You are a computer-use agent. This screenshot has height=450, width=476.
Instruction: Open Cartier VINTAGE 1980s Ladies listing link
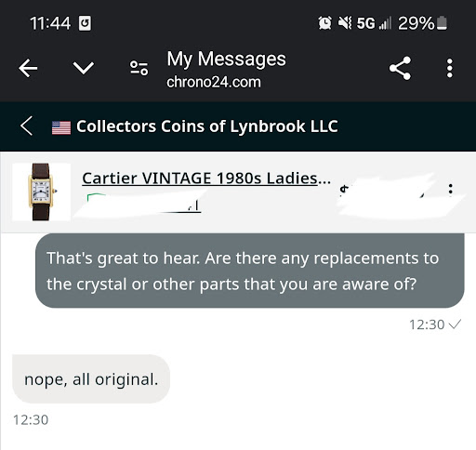pos(206,178)
